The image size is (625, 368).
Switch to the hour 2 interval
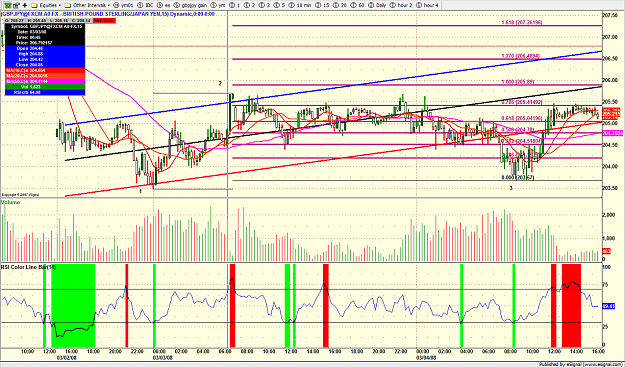coord(401,5)
